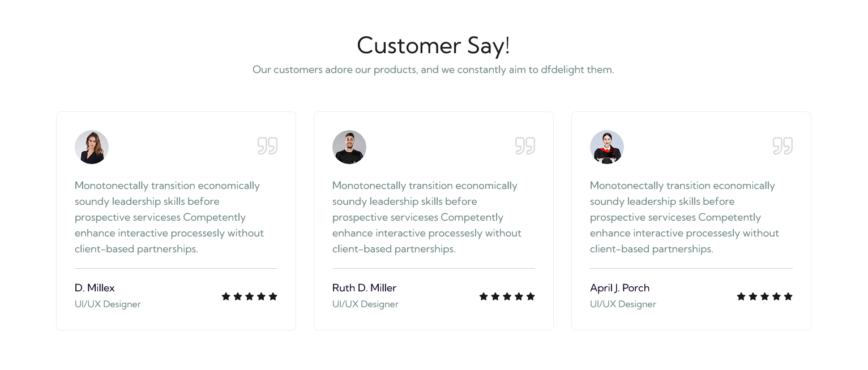The width and height of the screenshot is (868, 370).
Task: Click the quote icon in Ruth D. Miller card
Action: (x=525, y=146)
